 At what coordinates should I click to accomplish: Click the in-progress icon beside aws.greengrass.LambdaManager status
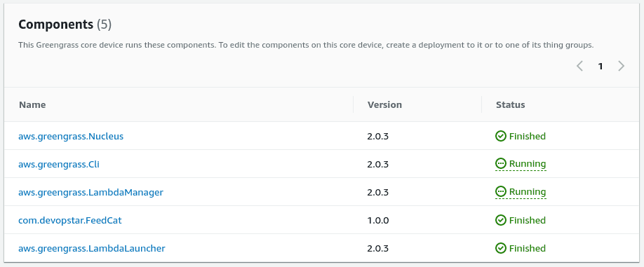pos(501,191)
